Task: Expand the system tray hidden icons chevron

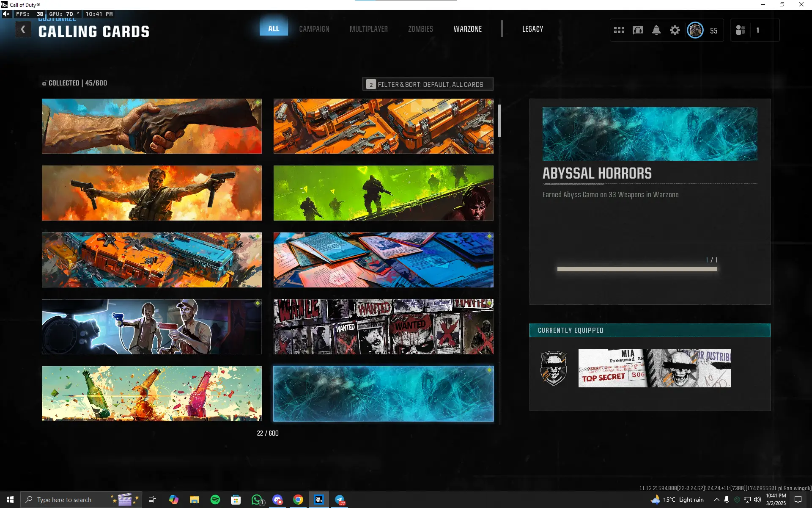Action: pos(716,500)
